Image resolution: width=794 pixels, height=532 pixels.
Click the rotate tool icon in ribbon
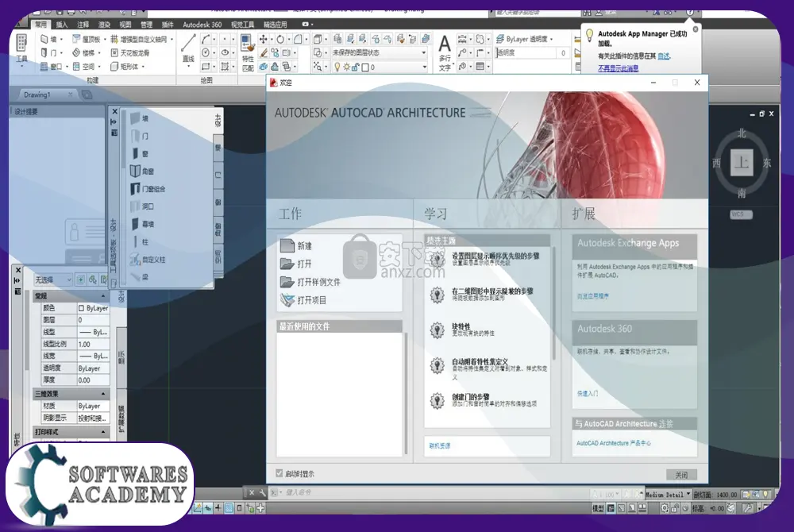click(x=280, y=39)
